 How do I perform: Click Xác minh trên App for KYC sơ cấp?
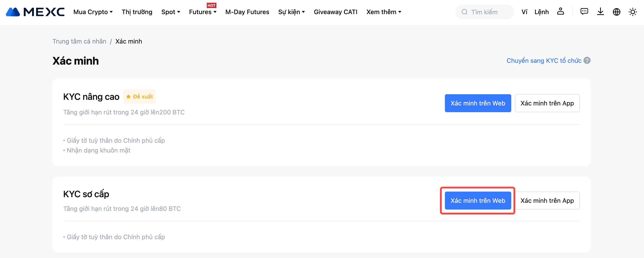coord(547,200)
